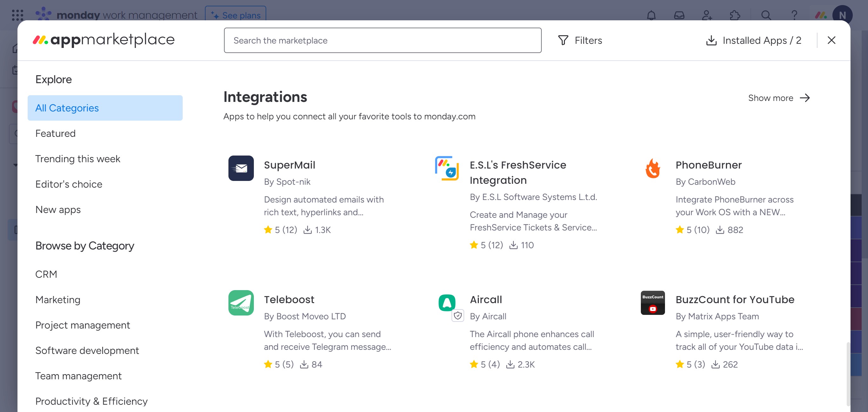Click the top bar search magnifier
Viewport: 868px width, 412px height.
(x=766, y=15)
